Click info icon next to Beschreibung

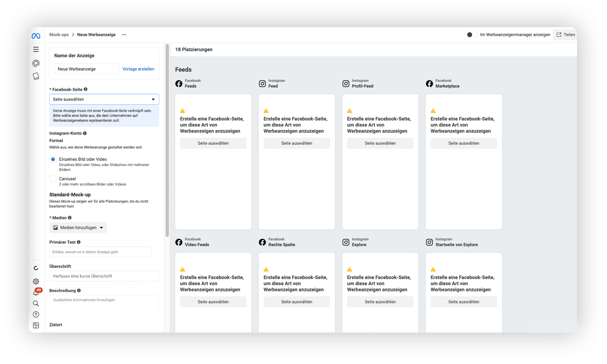79,291
